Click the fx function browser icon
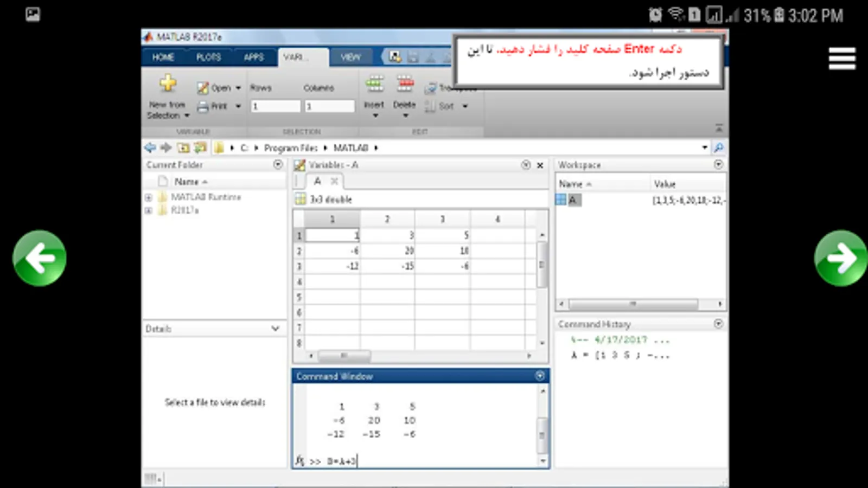868x488 pixels. pos(300,461)
